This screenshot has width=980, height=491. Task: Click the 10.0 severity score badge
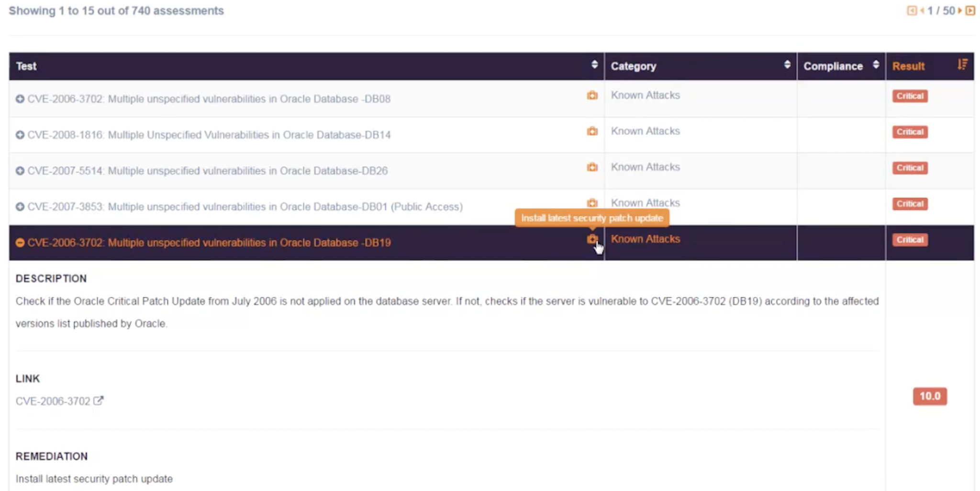(930, 396)
